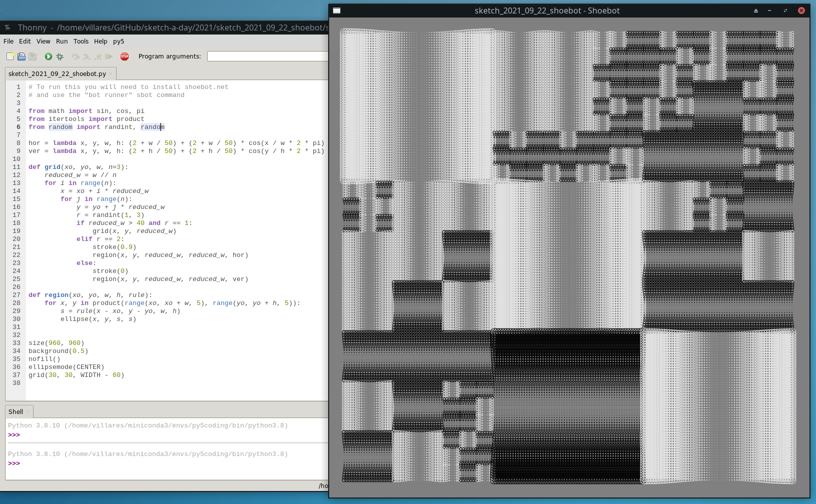816x504 pixels.
Task: Select the sketch_2021_09_22_shoebot.py editor tab
Action: pos(57,74)
